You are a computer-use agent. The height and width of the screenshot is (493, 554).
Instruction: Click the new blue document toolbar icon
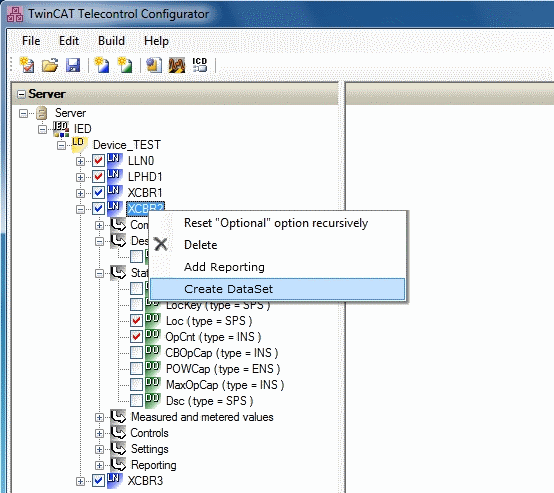pos(102,65)
